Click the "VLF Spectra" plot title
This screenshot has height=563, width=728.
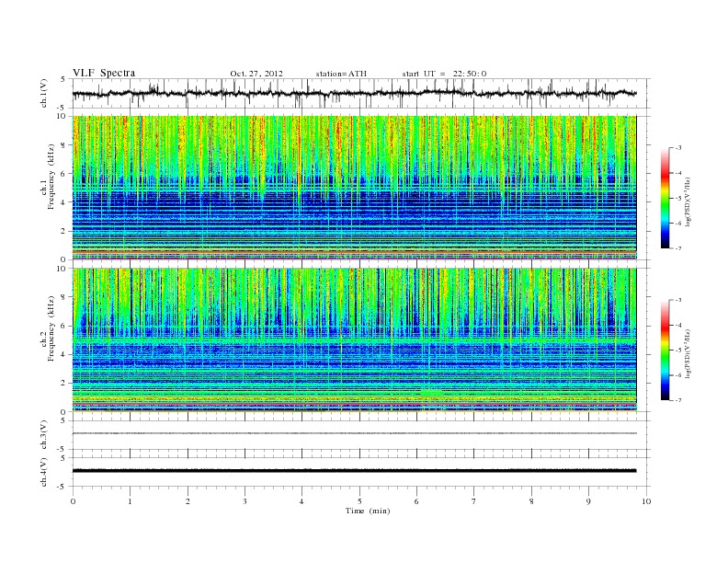click(104, 73)
